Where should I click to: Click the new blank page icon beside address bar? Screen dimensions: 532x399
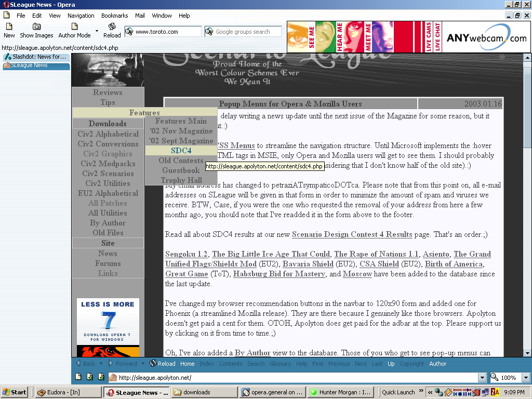pos(78,377)
